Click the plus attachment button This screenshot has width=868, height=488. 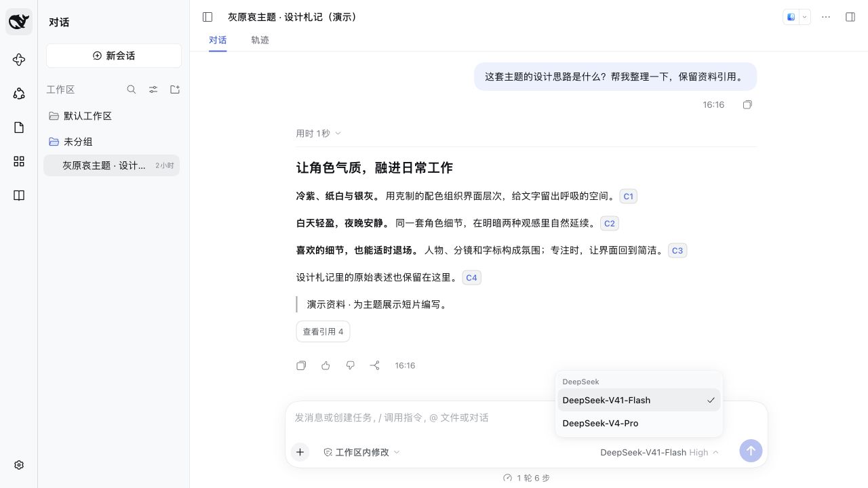click(300, 452)
